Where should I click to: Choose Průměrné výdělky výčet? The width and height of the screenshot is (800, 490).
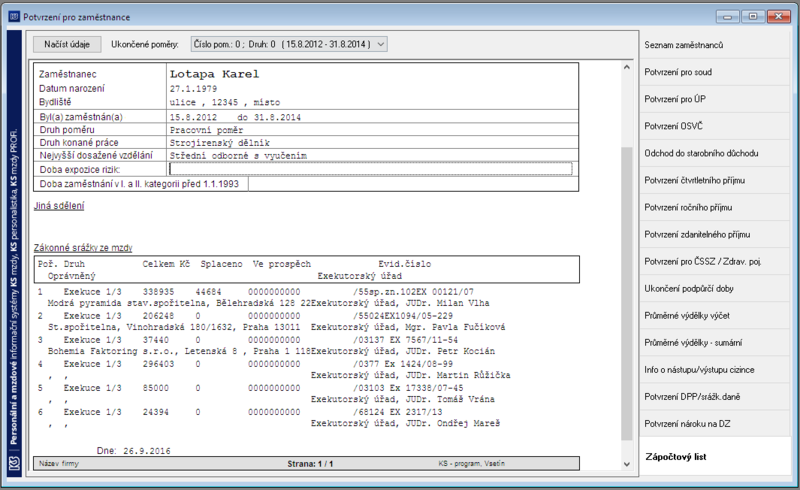[714, 315]
